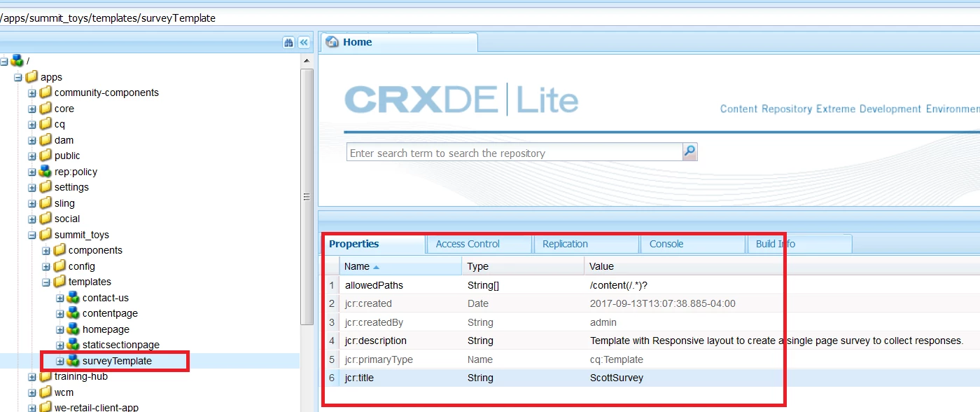Screen dimensions: 980x412
Task: Click the String[] type cell
Action: click(x=483, y=285)
